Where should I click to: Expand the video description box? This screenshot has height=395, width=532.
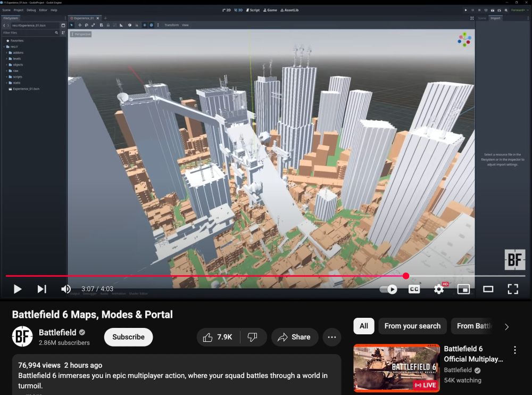click(177, 374)
